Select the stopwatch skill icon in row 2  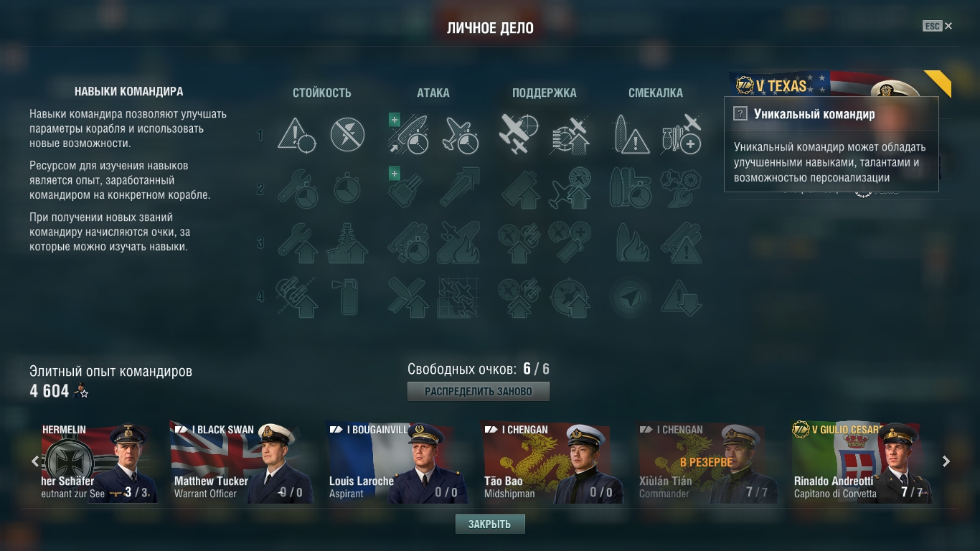click(347, 188)
